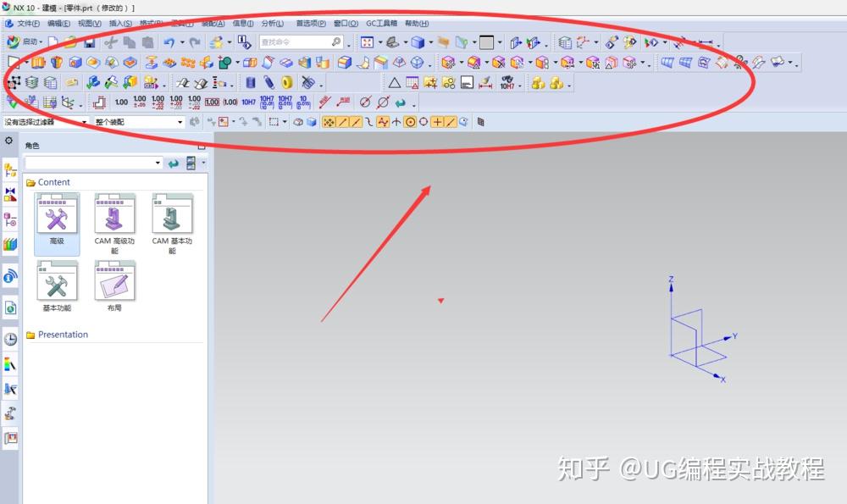Click the teal return arrow icon
The width and height of the screenshot is (847, 504).
401,102
